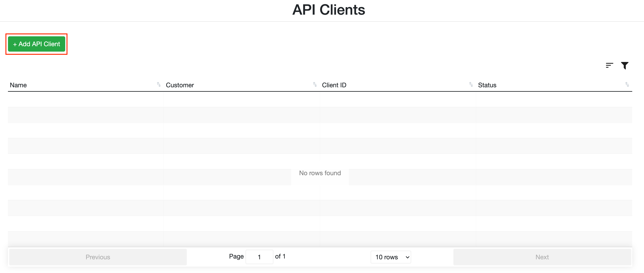Screen dimensions: 644x273
Task: Sort the Customer column via its sort arrows
Action: tap(315, 85)
